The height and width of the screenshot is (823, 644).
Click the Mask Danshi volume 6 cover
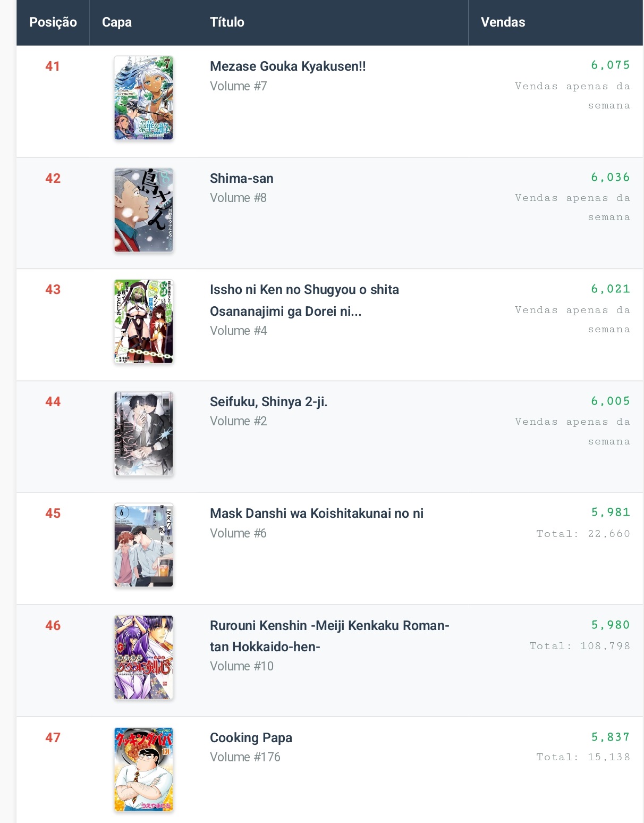coord(143,545)
